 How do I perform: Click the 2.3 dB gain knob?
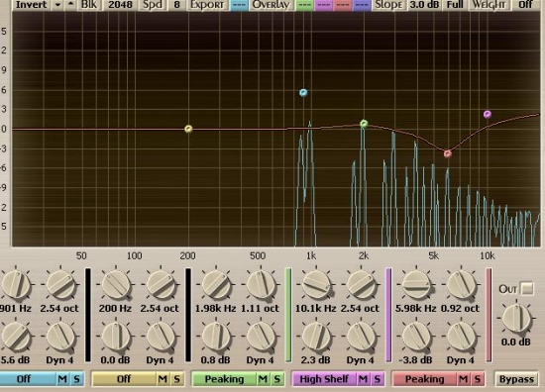pos(316,337)
